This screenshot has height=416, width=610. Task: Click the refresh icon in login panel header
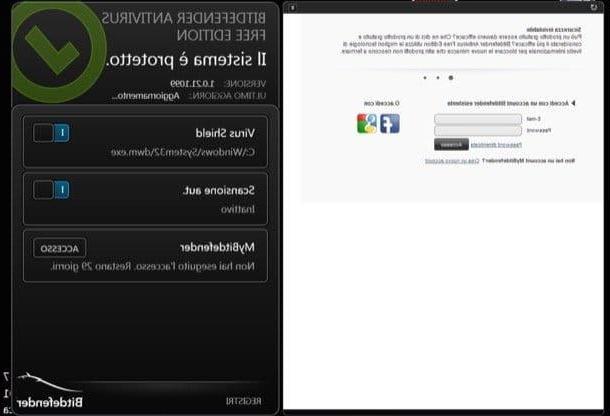tap(594, 7)
